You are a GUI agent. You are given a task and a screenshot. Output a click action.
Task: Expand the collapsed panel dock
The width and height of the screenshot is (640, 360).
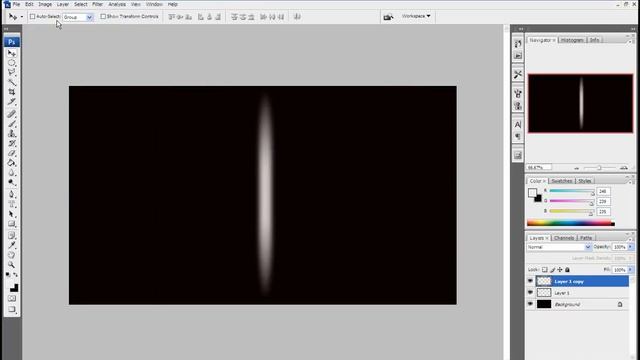(520, 29)
